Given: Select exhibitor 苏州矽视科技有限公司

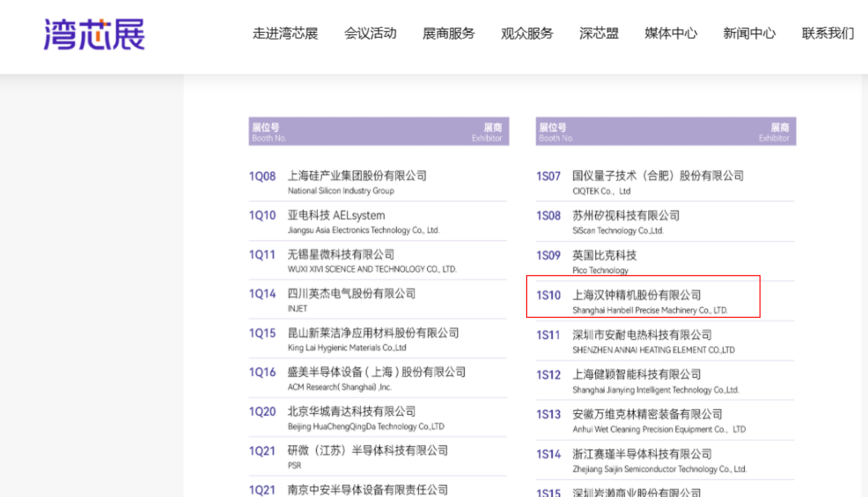Looking at the screenshot, I should (626, 216).
